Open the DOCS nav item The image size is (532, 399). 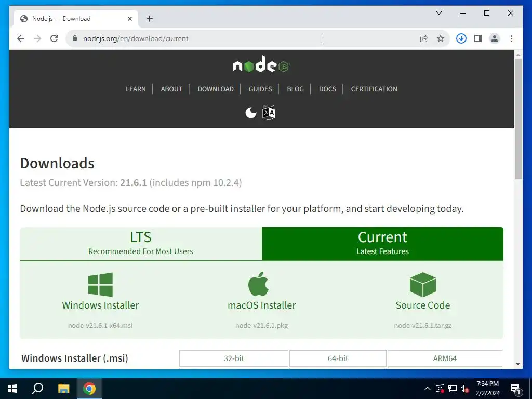click(327, 89)
